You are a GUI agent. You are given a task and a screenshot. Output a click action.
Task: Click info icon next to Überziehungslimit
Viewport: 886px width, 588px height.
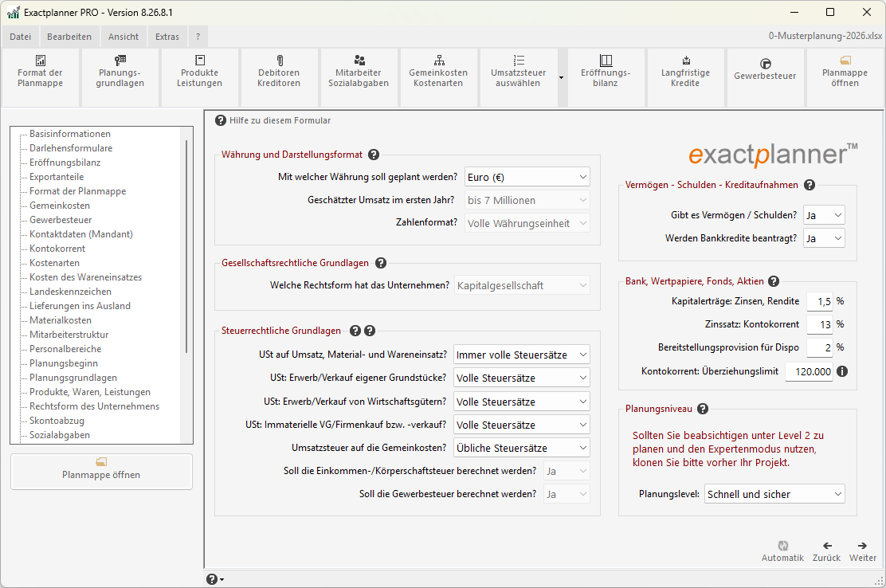[x=842, y=371]
